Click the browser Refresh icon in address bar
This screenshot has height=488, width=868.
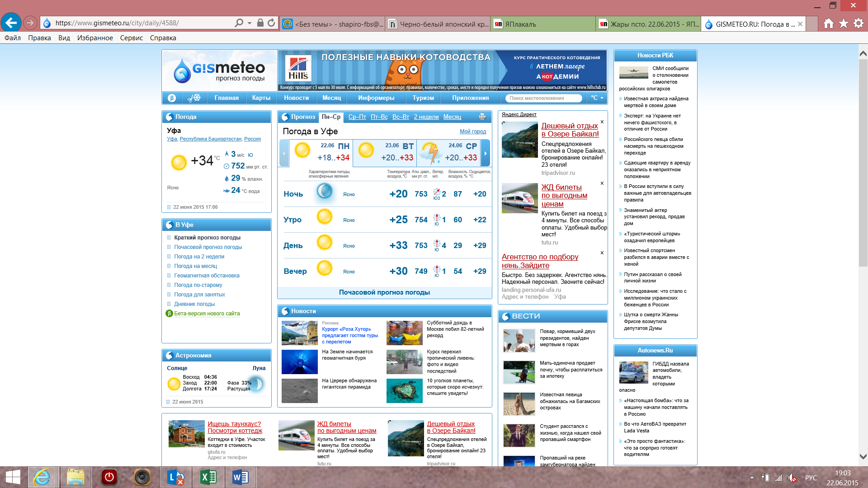(271, 23)
